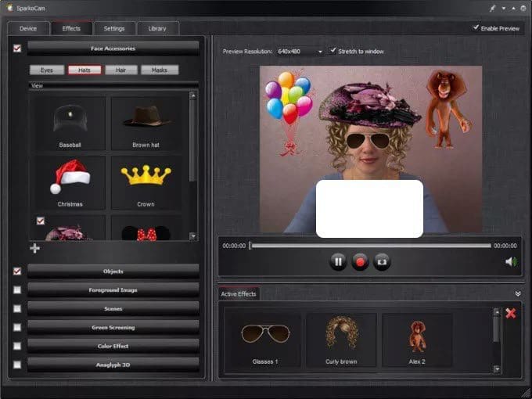Select the Crown hat thumbnail
The width and height of the screenshot is (532, 399).
tap(146, 182)
